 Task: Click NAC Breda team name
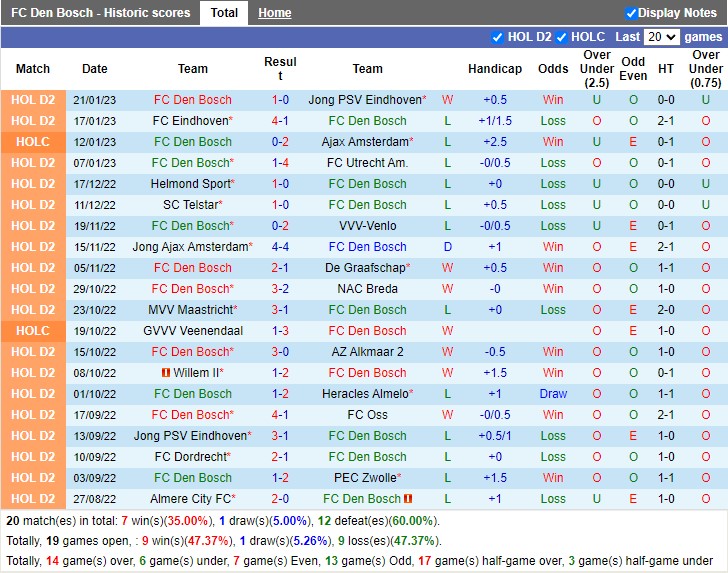[367, 289]
